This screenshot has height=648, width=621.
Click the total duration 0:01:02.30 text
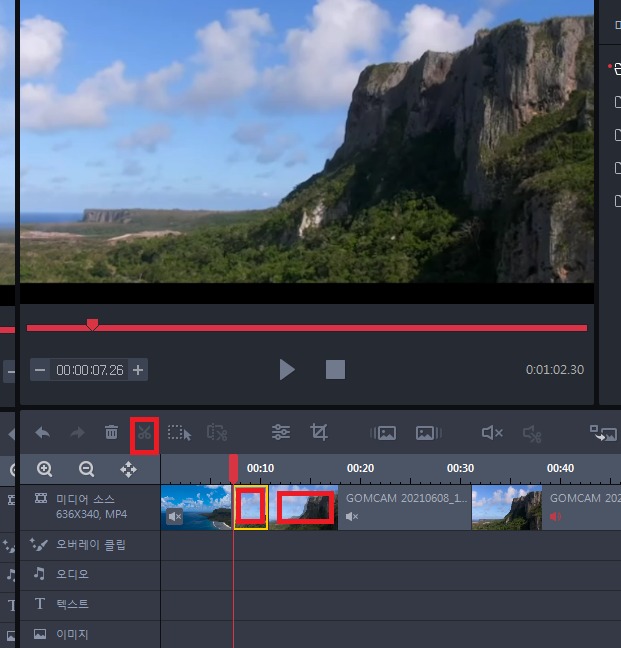click(x=554, y=370)
